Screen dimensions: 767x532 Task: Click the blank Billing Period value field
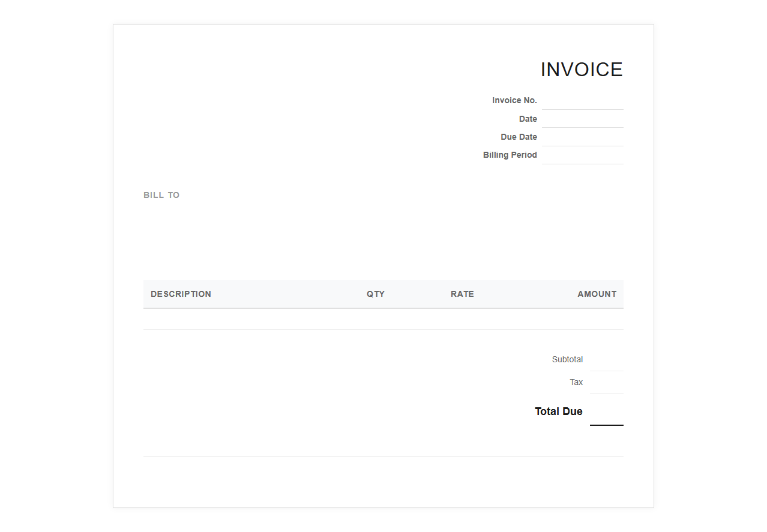583,155
